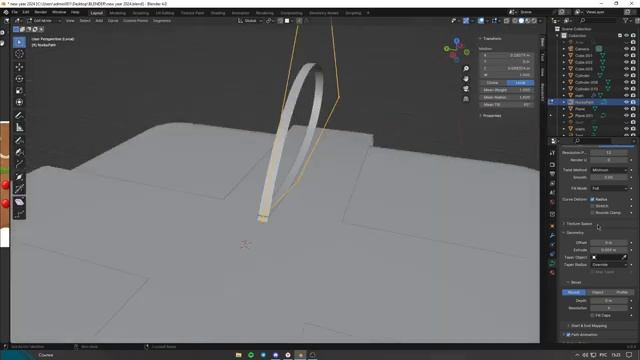Open the Modifiers wrench properties tab
Screen dimensions: 640x360
coord(552,235)
